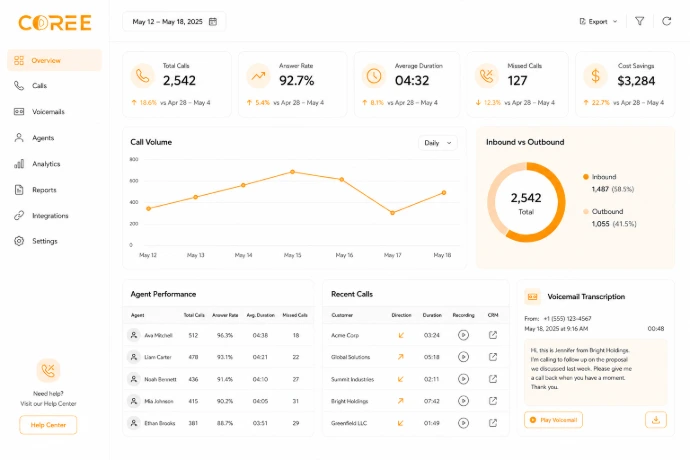This screenshot has width=690, height=460.
Task: Open the Overview page in sidebar
Action: (54, 60)
